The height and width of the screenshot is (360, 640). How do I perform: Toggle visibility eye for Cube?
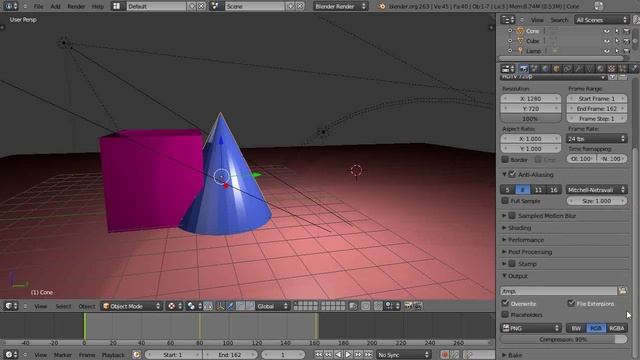tap(607, 41)
